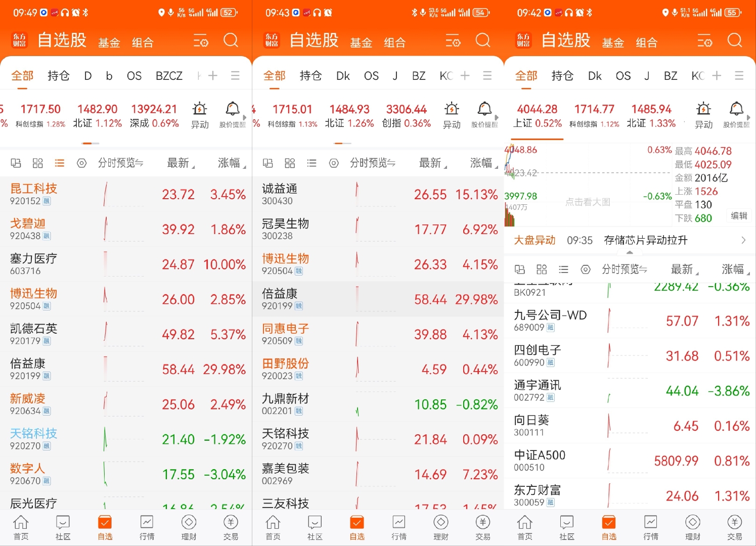Select Dk group tab in middle screen
This screenshot has width=756, height=546.
point(343,76)
